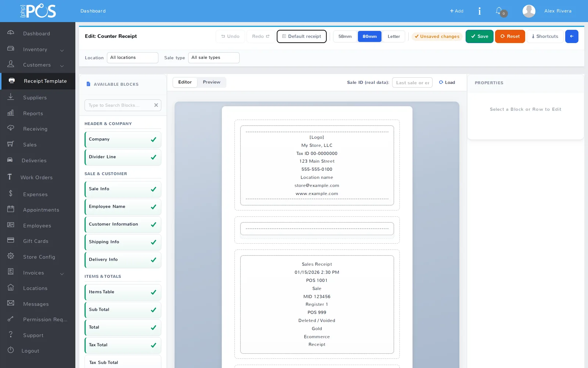
Task: Select the 80mm paper width
Action: [x=370, y=36]
